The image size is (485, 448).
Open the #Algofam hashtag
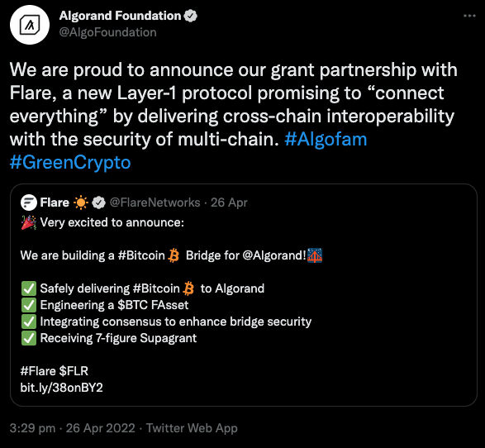326,139
